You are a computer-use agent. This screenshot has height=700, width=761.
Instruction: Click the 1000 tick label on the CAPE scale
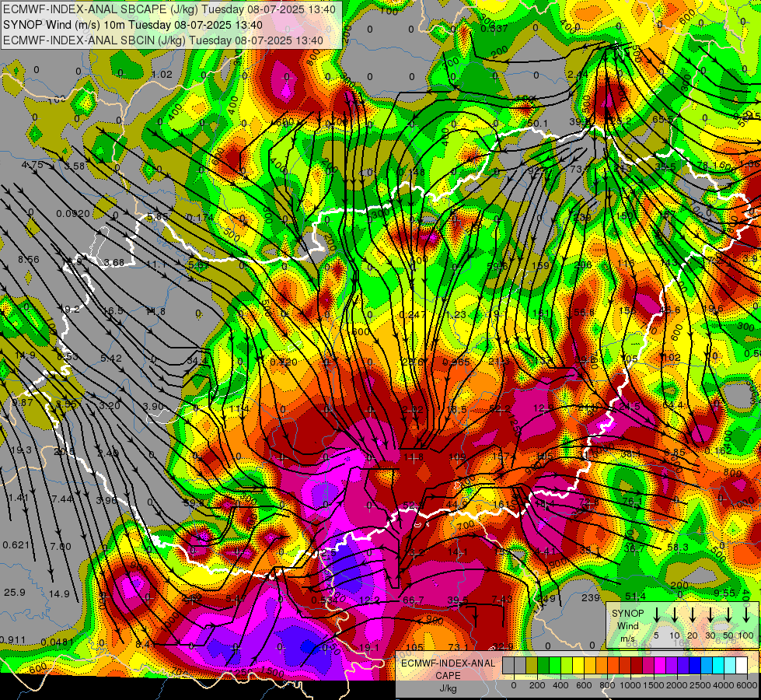[630, 685]
